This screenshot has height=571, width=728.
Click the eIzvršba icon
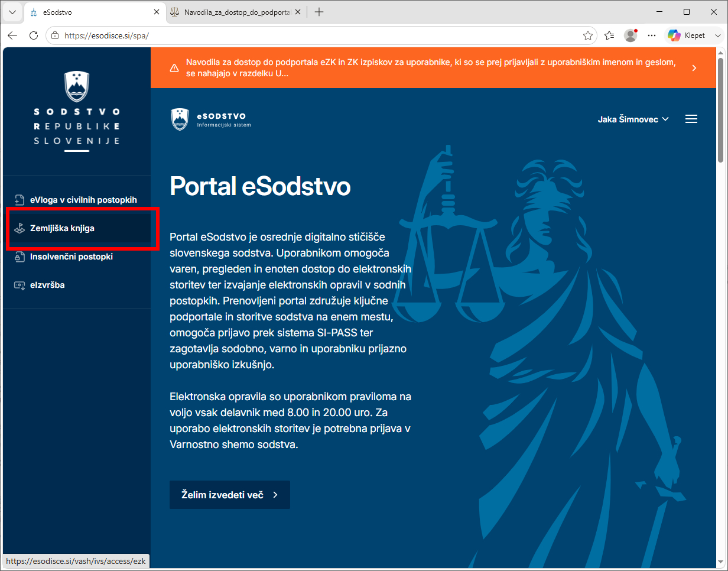point(19,285)
